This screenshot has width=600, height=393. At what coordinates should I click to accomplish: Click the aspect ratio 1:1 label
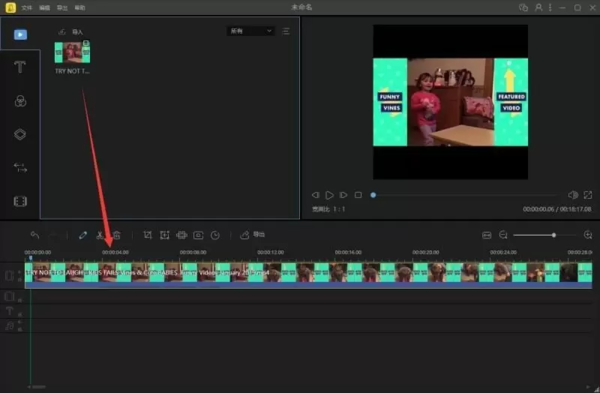pyautogui.click(x=329, y=209)
